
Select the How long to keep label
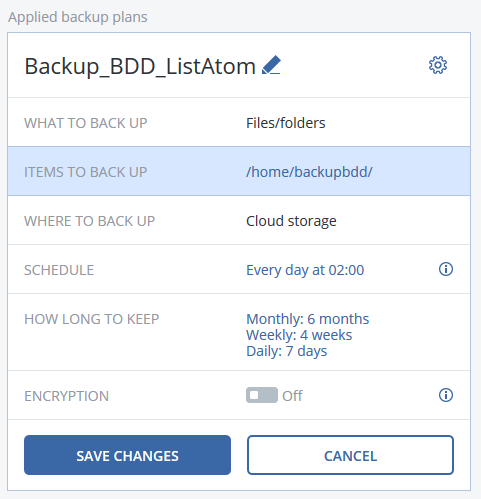(x=92, y=319)
